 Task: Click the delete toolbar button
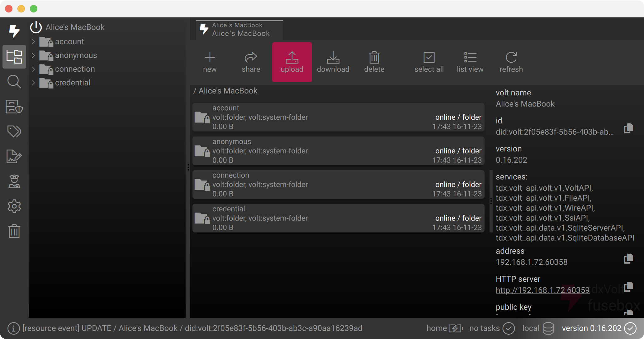pos(374,62)
